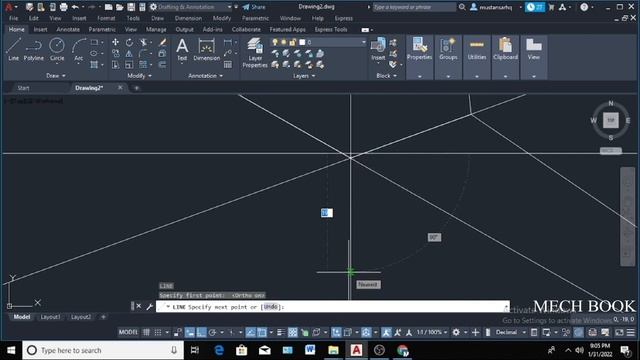Switch to the Express Tools ribbon tab
Viewport: 640px width, 360px height.
(331, 29)
